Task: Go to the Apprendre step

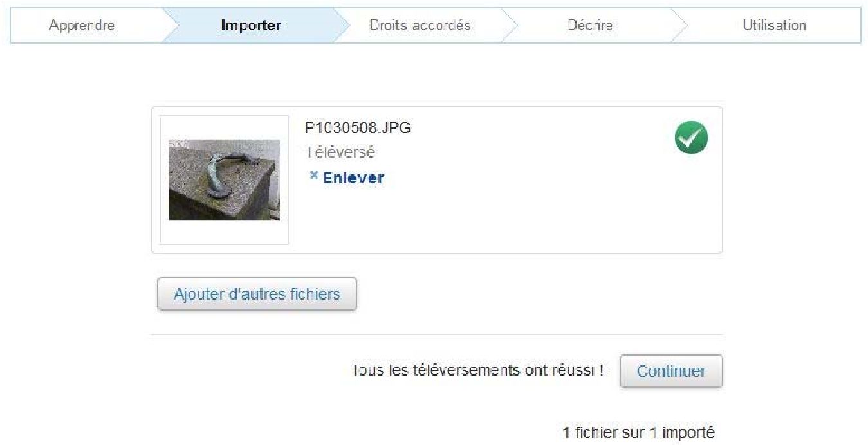Action: coord(82,26)
